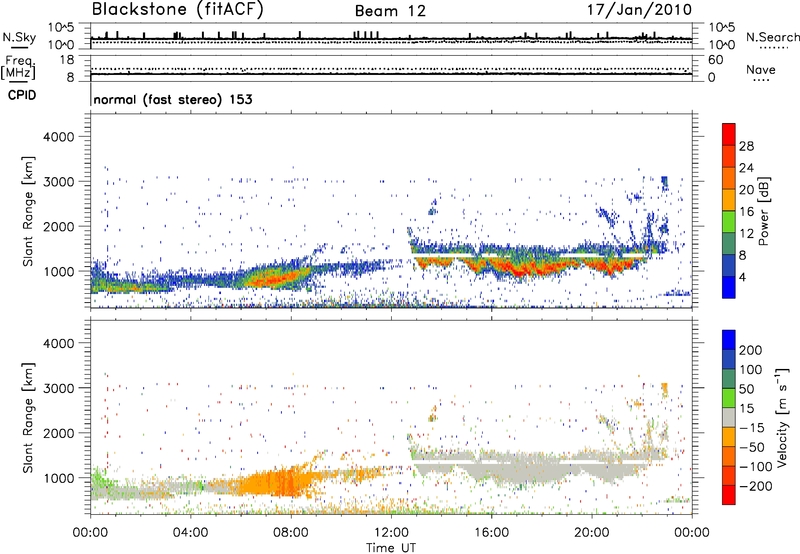Select the light green Power segment between 12 and 16
The height and width of the screenshot is (554, 800).
tap(729, 222)
